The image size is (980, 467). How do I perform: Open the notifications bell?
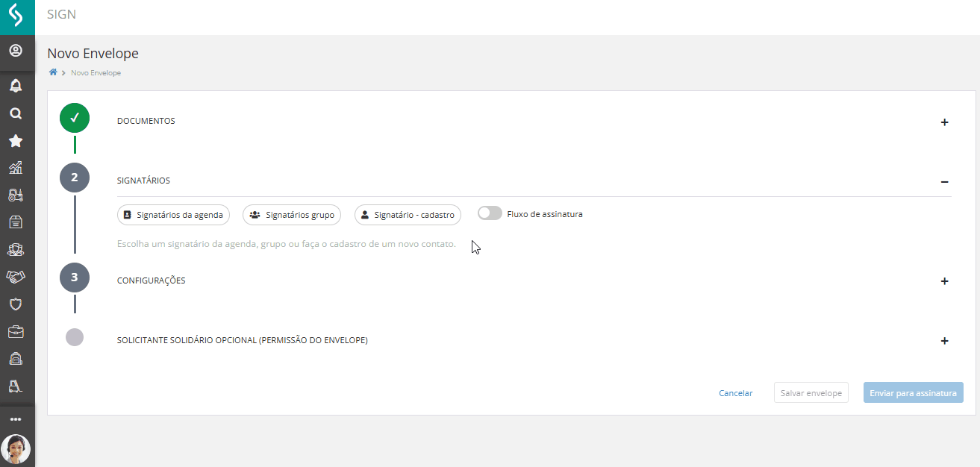click(16, 86)
